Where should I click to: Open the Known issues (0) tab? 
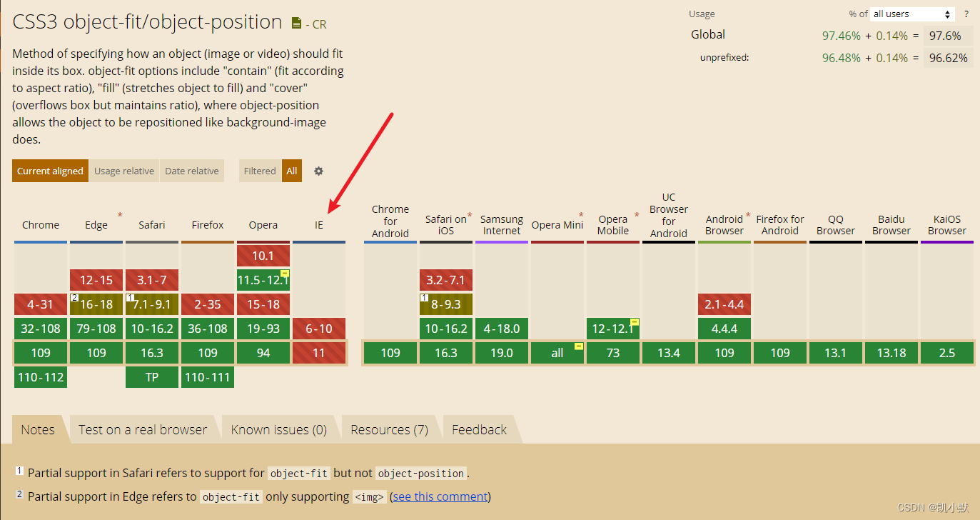(x=279, y=429)
